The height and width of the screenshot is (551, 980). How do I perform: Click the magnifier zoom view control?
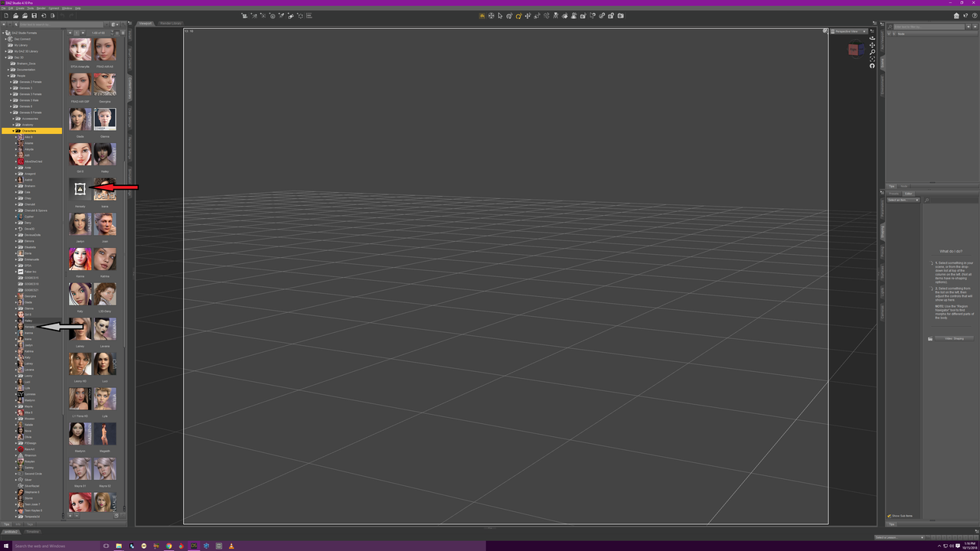[x=872, y=52]
